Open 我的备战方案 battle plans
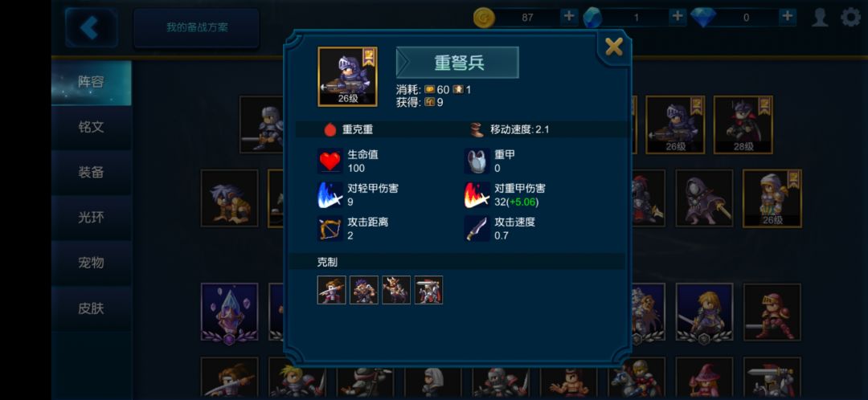The height and width of the screenshot is (400, 868). (197, 27)
